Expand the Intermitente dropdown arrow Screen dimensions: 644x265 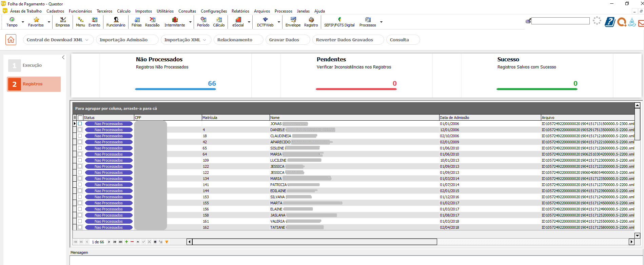click(x=190, y=22)
